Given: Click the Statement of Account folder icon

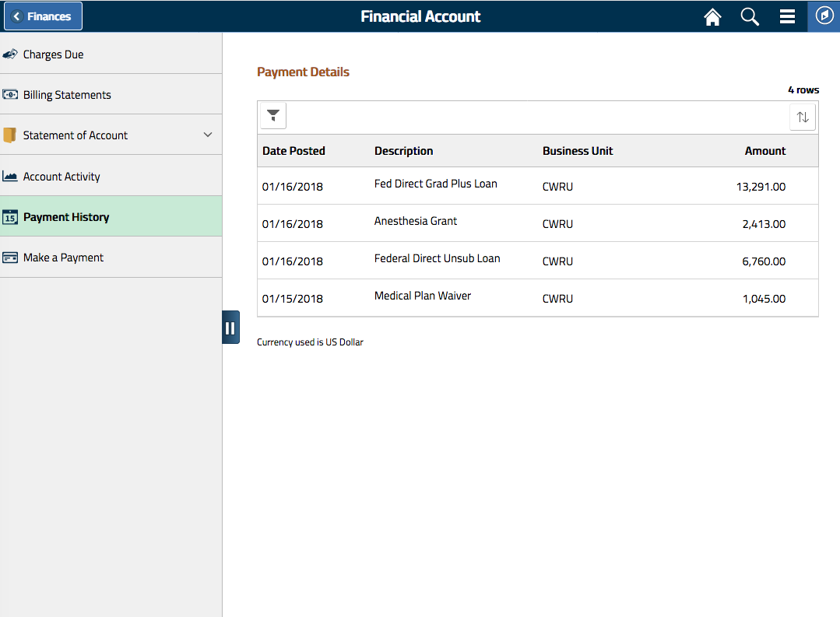Looking at the screenshot, I should [x=9, y=135].
